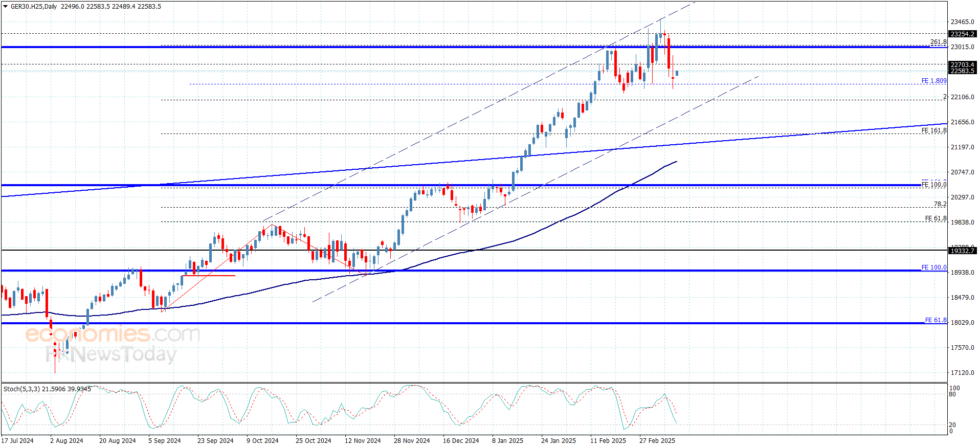Click the 19332.7 black price tag
Image resolution: width=980 pixels, height=447 pixels.
click(962, 251)
